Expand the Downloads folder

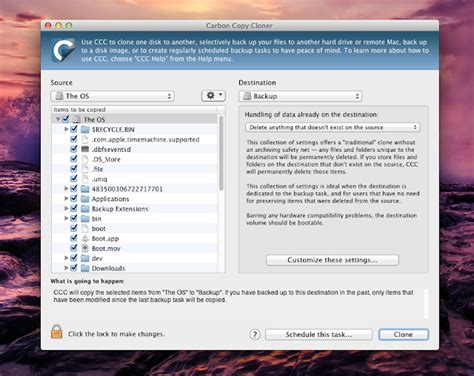[x=66, y=268]
